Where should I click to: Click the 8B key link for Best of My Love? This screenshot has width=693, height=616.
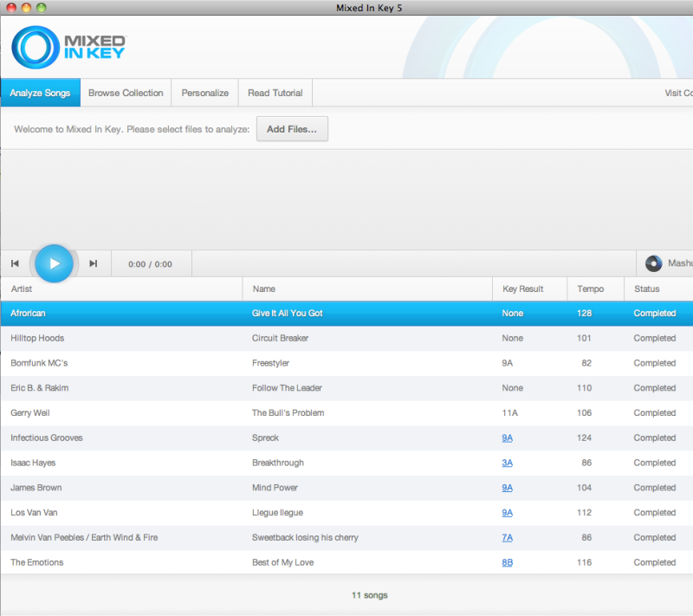508,562
